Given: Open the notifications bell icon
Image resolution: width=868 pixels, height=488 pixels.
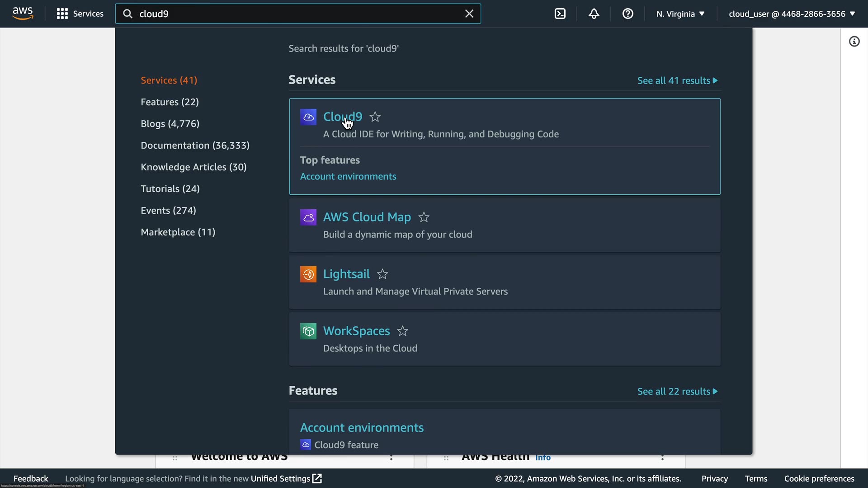Looking at the screenshot, I should (x=594, y=14).
